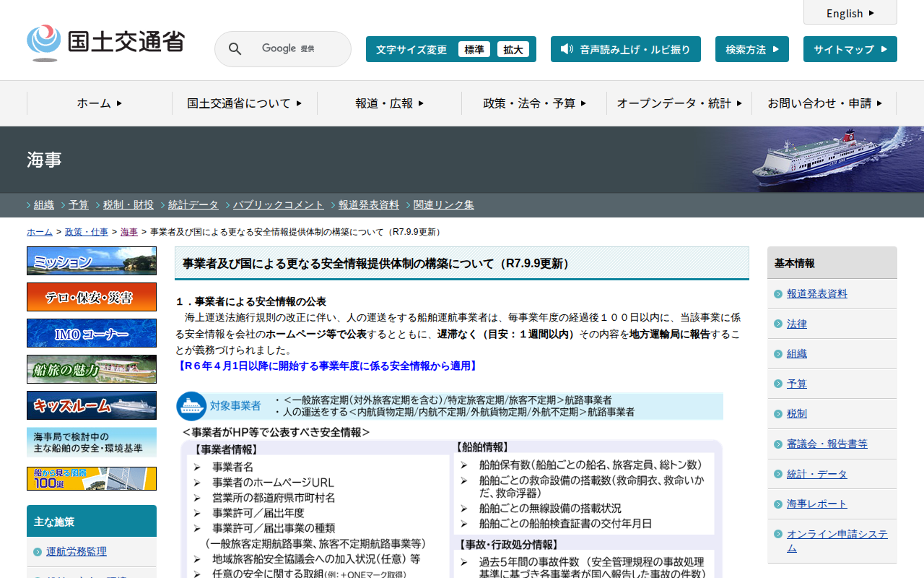Click the 音声読み上げ・ルビ振り button
This screenshot has width=924, height=578.
pos(626,49)
